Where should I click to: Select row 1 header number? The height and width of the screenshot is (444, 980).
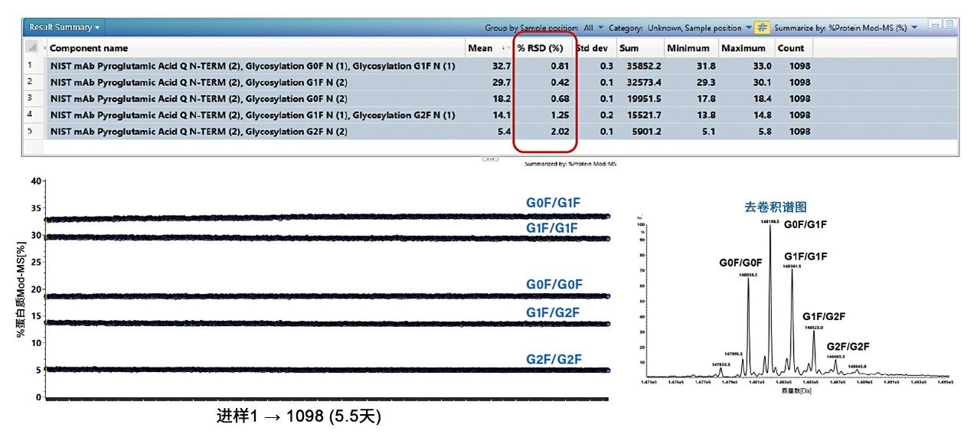click(x=30, y=66)
